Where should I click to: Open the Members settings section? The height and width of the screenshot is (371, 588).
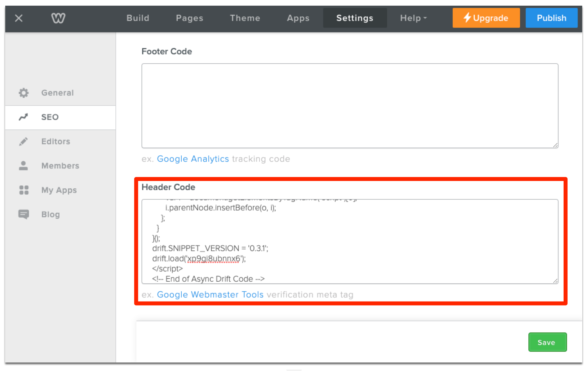point(60,166)
